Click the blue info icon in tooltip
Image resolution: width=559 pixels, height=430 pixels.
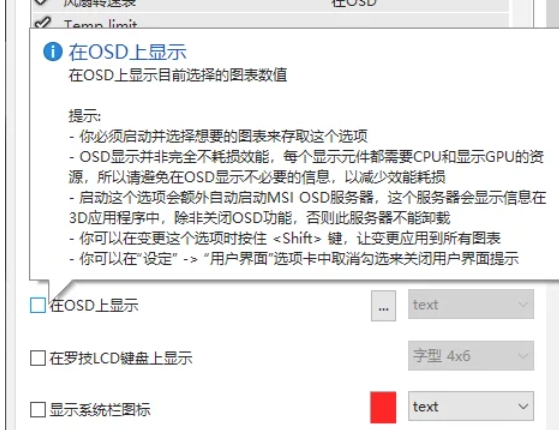click(x=53, y=52)
